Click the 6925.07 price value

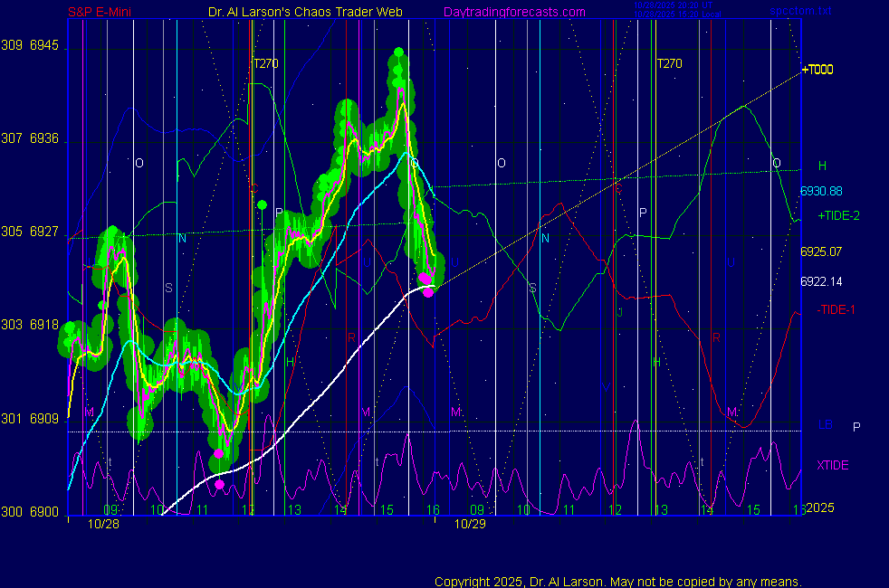click(821, 251)
